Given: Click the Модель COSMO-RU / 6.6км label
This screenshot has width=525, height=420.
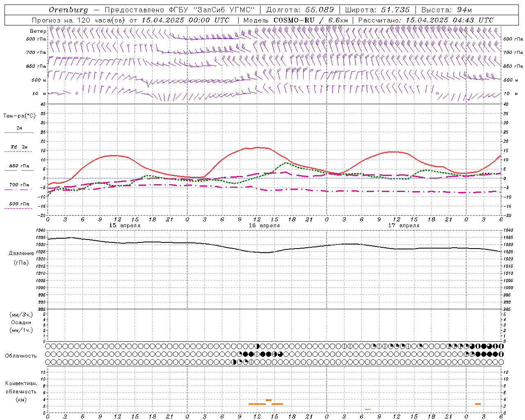Looking at the screenshot, I should [296, 20].
